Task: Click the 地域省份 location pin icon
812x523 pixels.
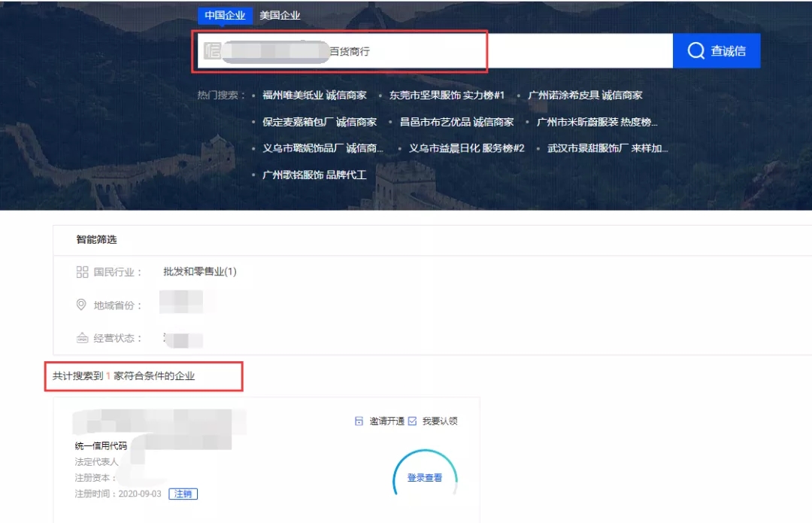Action: [x=81, y=305]
